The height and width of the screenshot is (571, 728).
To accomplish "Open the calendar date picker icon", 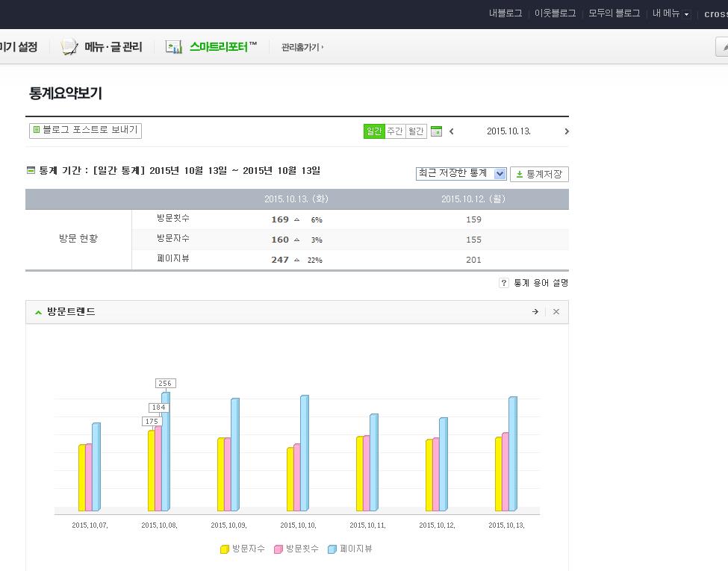I will point(437,131).
